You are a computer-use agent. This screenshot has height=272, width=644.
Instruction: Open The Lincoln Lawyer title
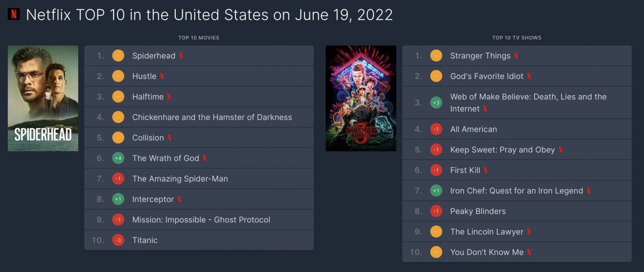487,231
